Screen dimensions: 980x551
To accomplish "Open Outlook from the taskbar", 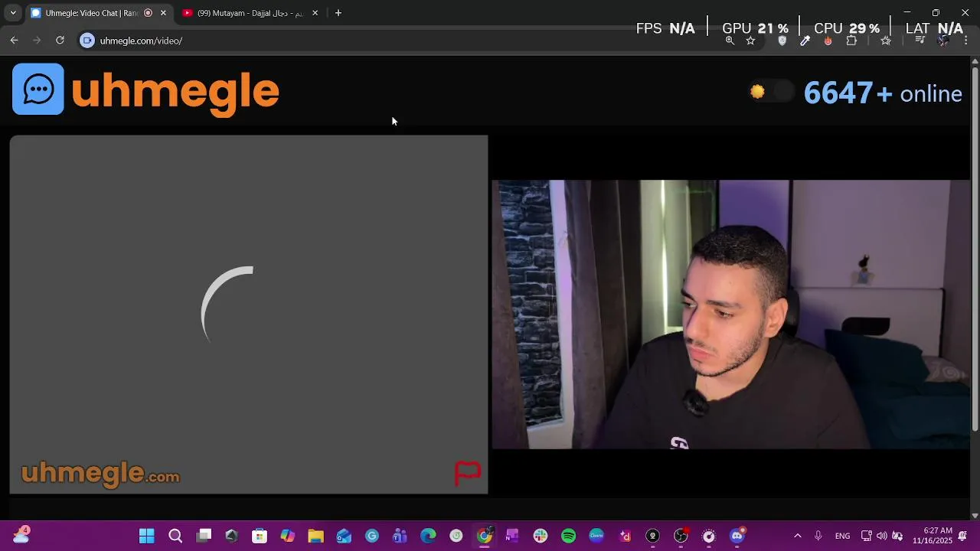I will pyautogui.click(x=344, y=536).
